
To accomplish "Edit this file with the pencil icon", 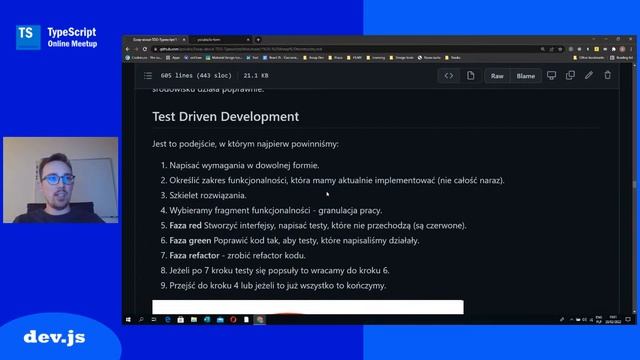I will pos(589,76).
